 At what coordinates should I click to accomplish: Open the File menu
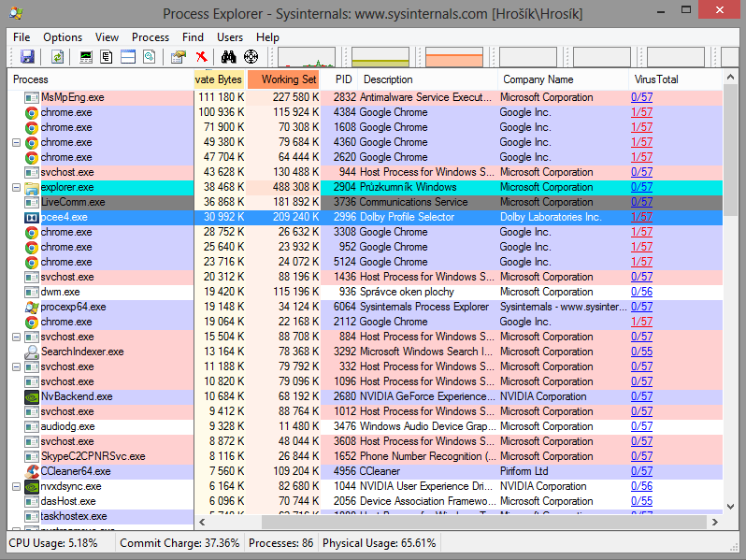[x=22, y=37]
